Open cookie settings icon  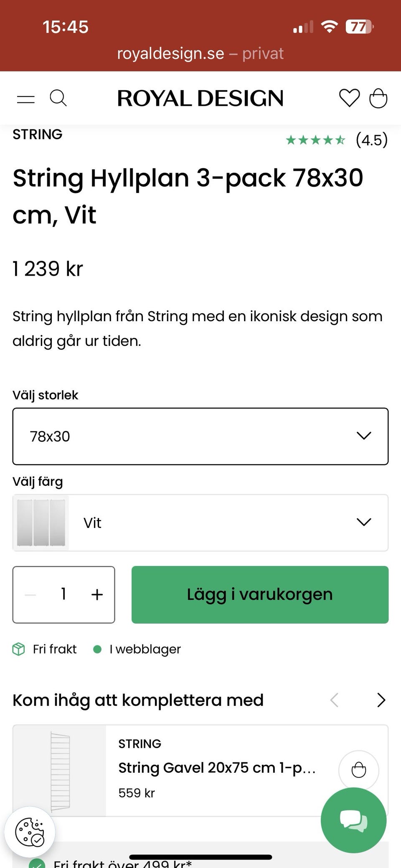click(x=29, y=832)
